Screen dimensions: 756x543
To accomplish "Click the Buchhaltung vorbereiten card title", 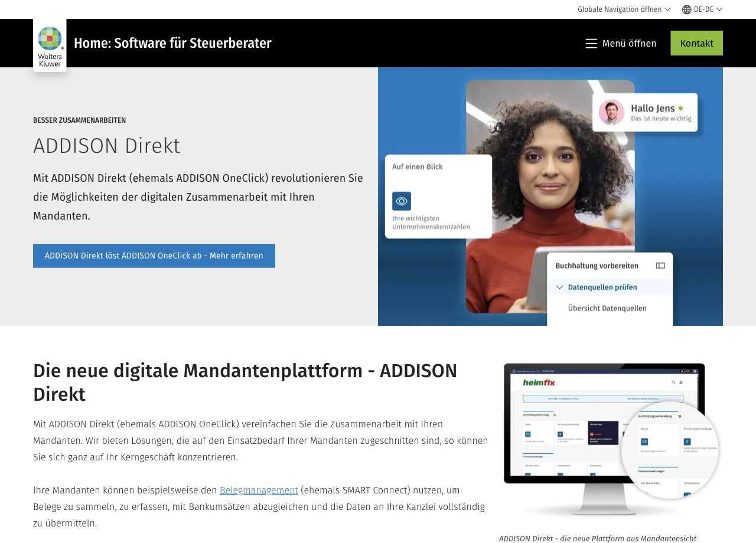I will 597,266.
